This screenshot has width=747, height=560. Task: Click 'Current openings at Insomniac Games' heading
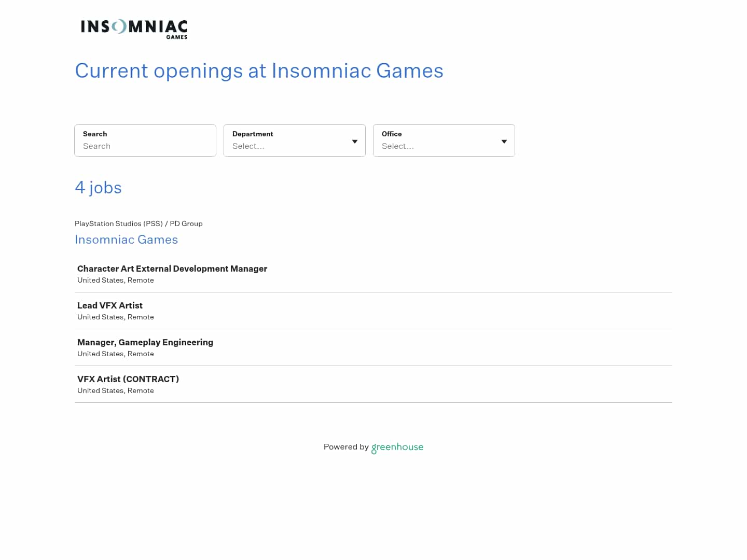coord(259,71)
